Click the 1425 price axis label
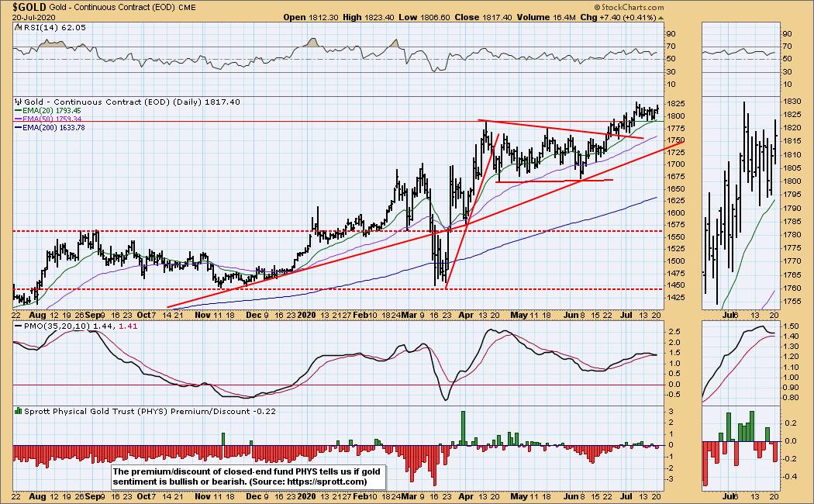This screenshot has height=504, width=814. (676, 298)
